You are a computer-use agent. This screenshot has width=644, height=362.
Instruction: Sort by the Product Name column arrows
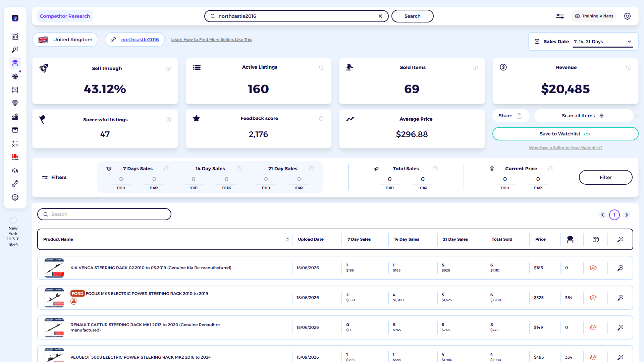pyautogui.click(x=287, y=239)
